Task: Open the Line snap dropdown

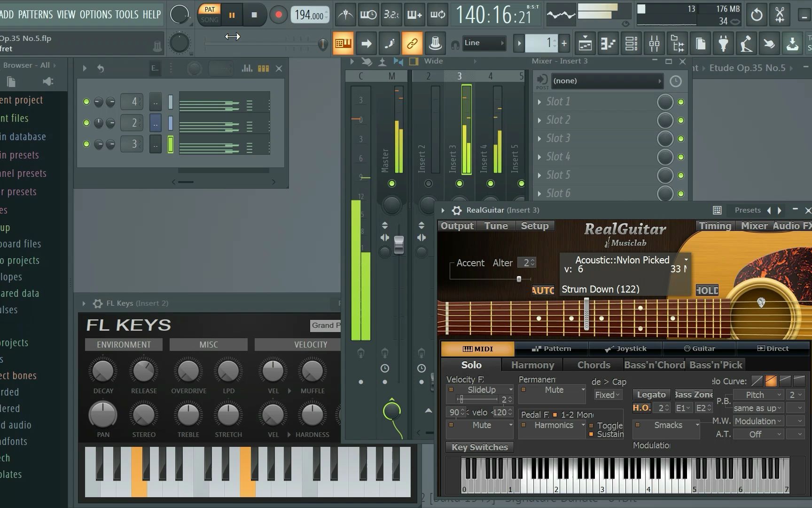Action: coord(484,43)
